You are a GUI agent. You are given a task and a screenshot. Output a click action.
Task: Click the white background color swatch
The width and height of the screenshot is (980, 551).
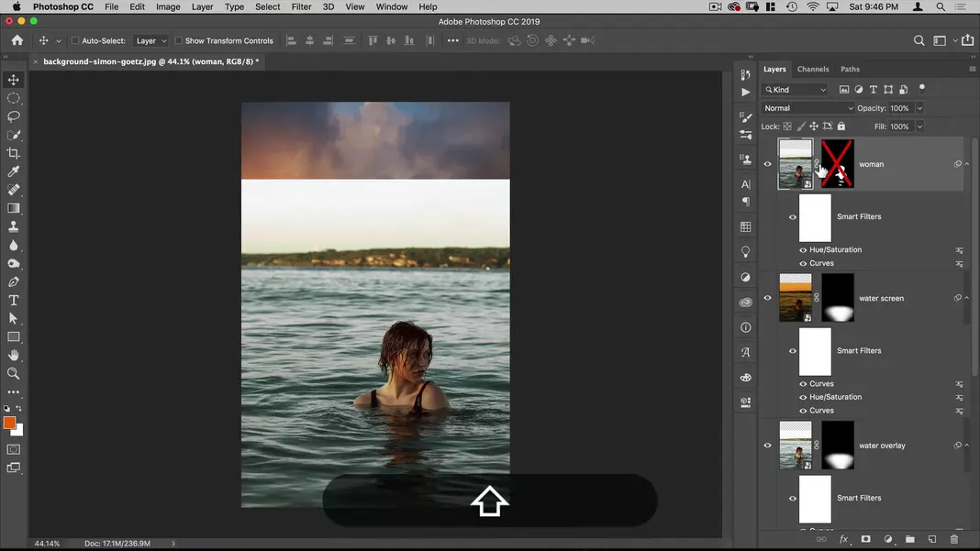(18, 431)
